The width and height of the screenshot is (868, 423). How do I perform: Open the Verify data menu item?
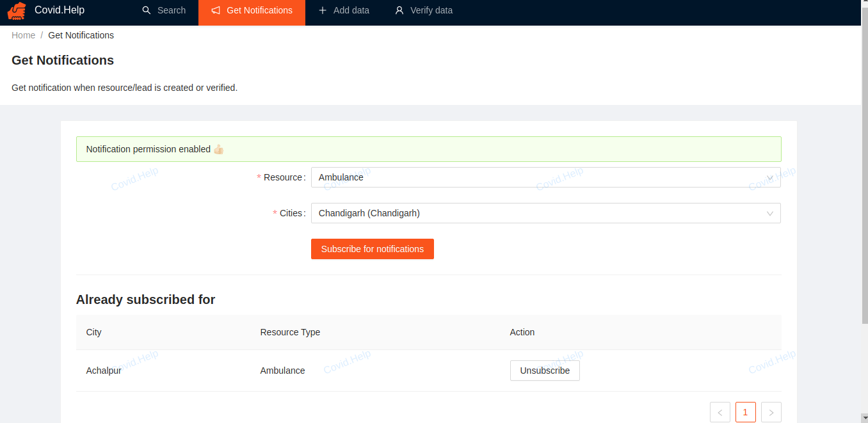pos(424,10)
